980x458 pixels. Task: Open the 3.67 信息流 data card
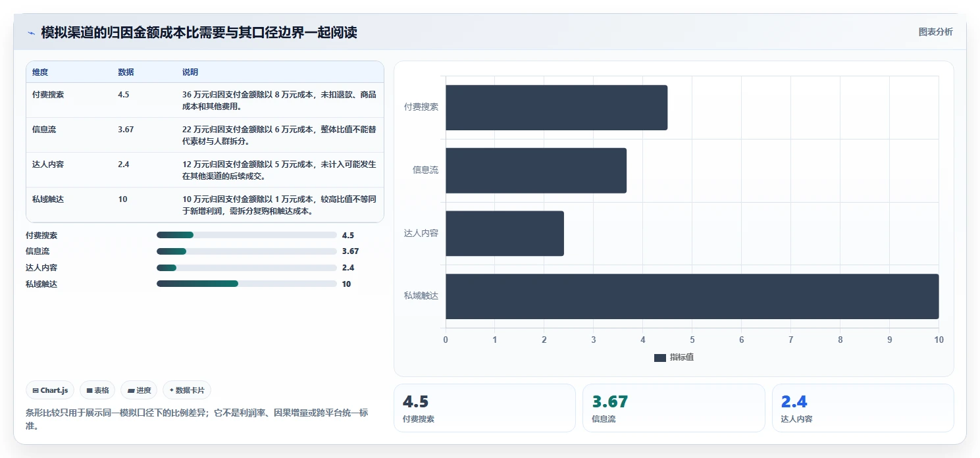674,408
